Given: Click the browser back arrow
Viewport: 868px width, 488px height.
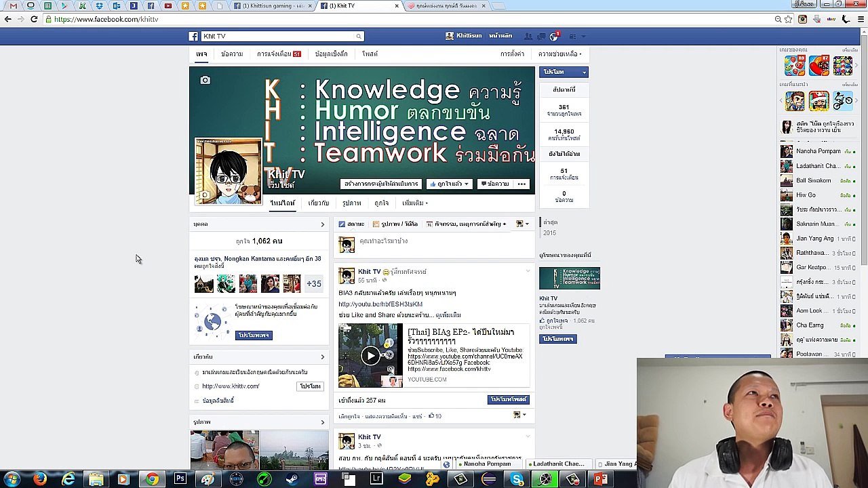Looking at the screenshot, I should click(x=8, y=19).
